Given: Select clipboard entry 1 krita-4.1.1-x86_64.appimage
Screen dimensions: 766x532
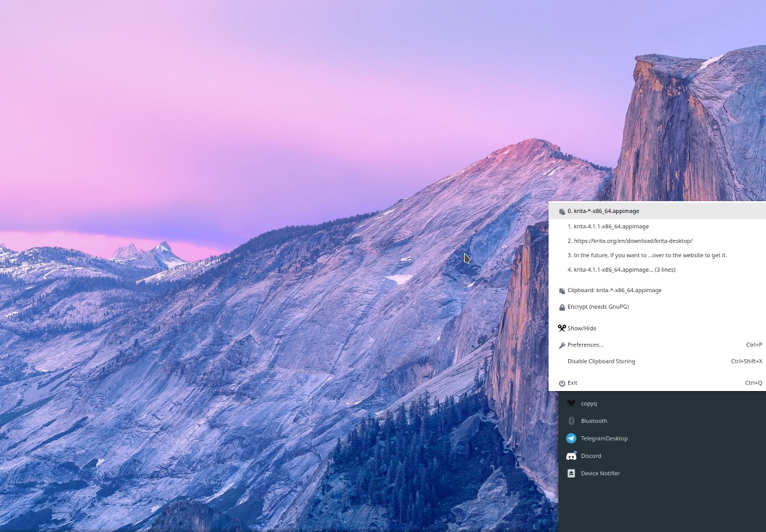Looking at the screenshot, I should coord(657,226).
